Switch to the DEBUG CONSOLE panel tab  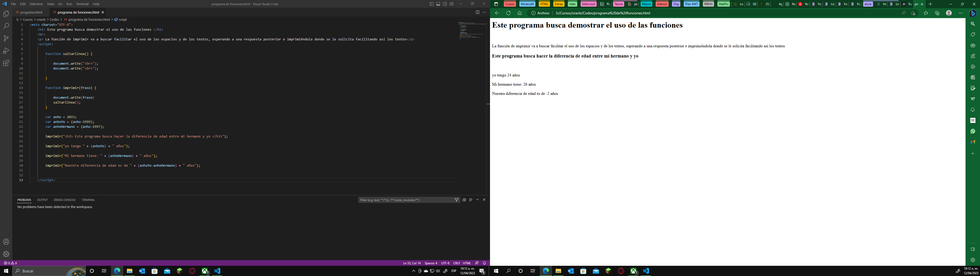click(x=65, y=200)
